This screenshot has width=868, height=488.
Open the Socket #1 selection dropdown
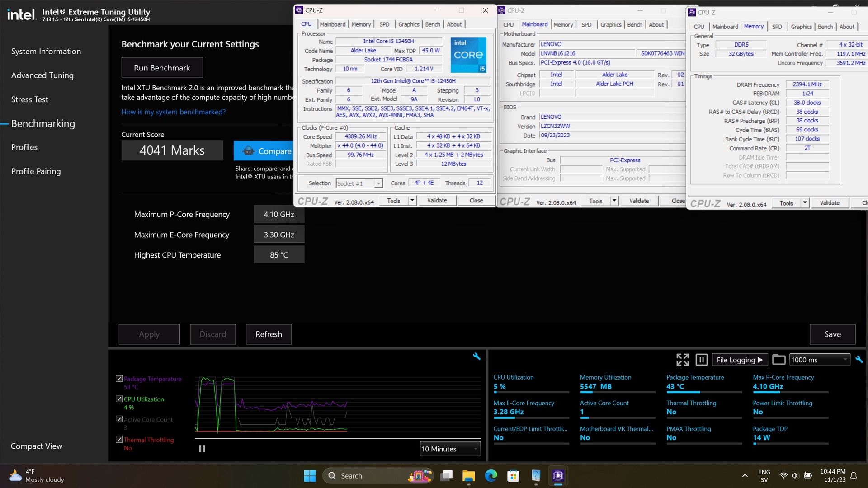tap(359, 183)
